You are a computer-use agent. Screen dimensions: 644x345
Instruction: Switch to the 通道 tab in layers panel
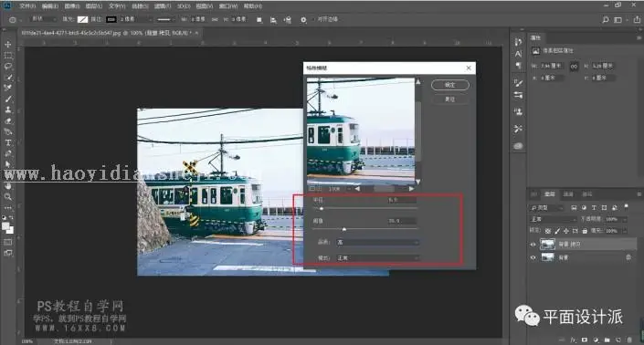568,194
